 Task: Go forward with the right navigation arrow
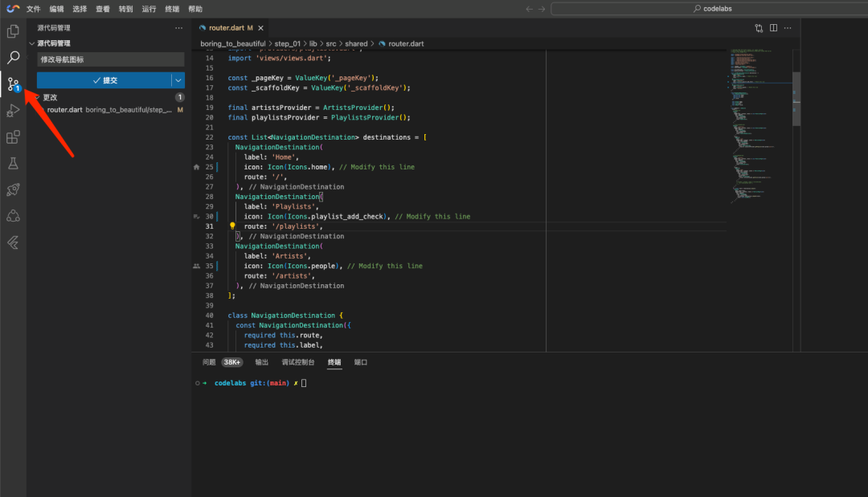(542, 9)
